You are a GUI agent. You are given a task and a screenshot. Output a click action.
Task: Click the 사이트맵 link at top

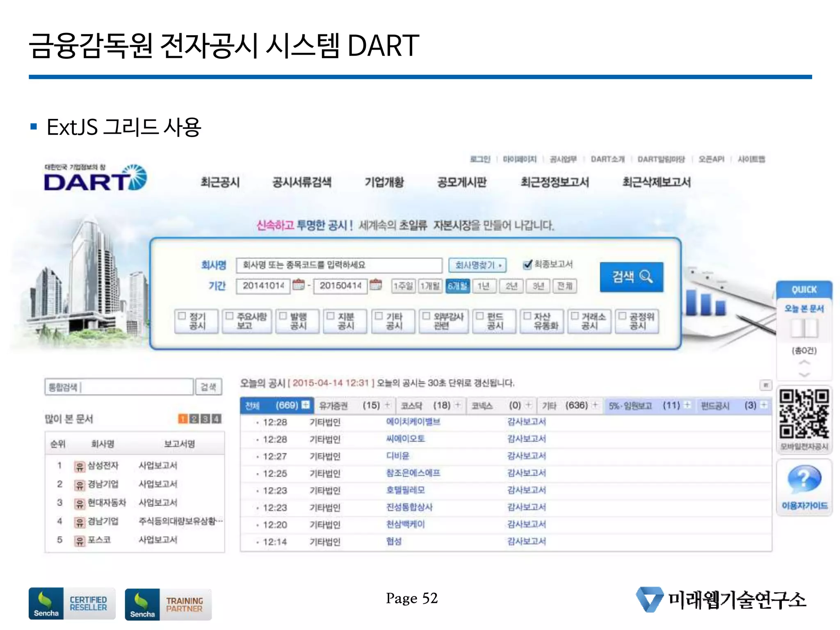(x=751, y=159)
